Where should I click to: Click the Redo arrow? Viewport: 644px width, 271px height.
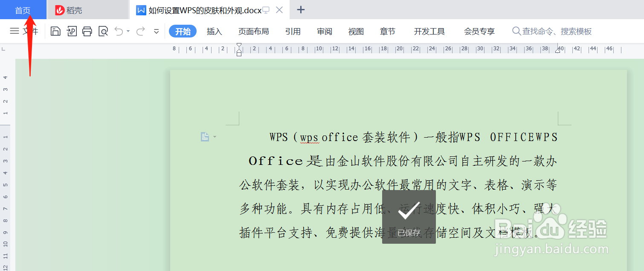tap(141, 31)
